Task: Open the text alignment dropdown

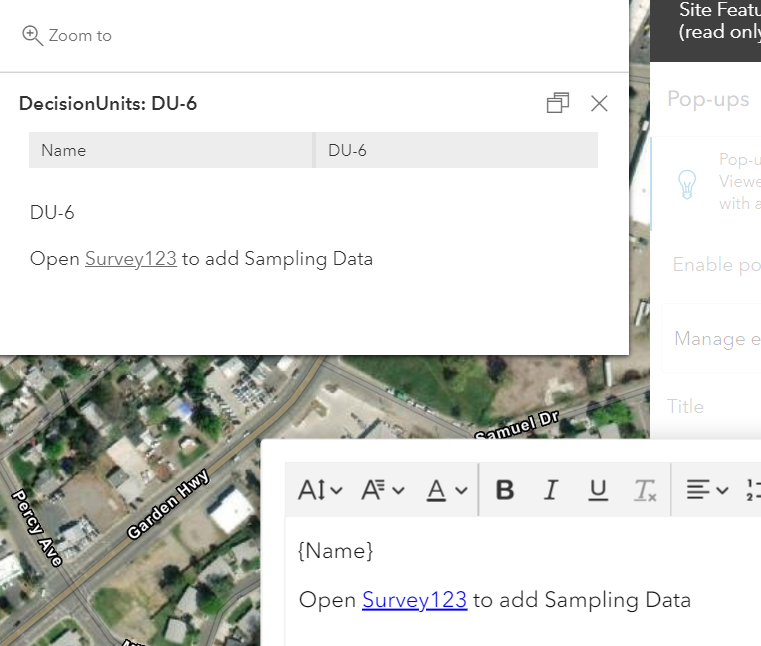Action: (707, 490)
